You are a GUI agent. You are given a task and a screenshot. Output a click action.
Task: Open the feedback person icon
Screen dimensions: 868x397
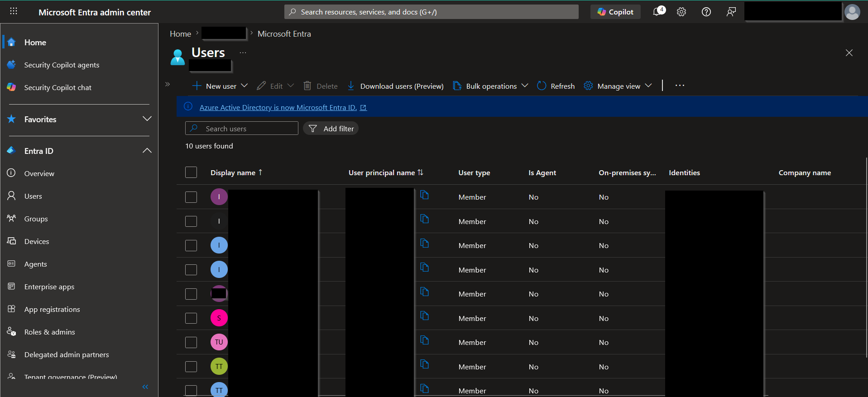pyautogui.click(x=731, y=12)
